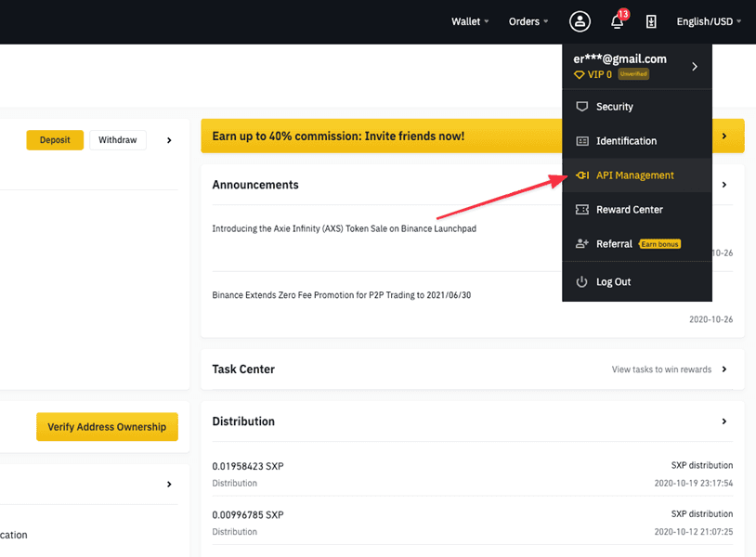Expand the Task Center arrow
The height and width of the screenshot is (557, 756).
tap(724, 369)
